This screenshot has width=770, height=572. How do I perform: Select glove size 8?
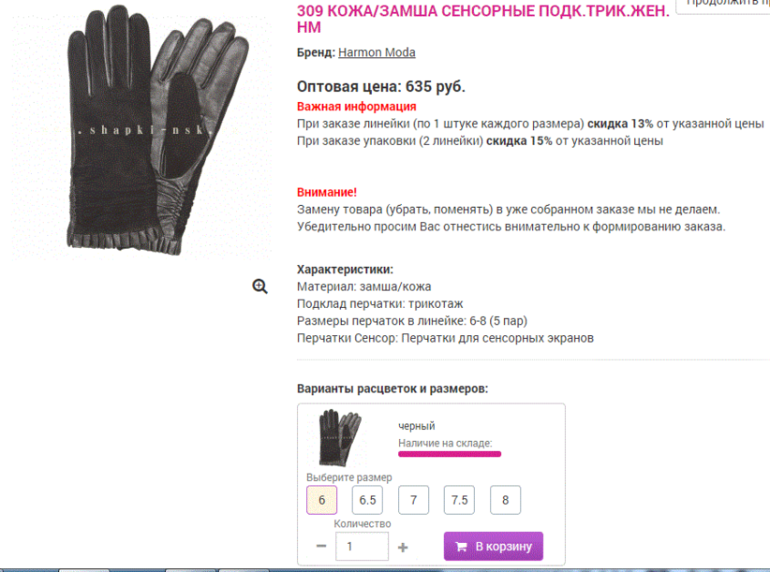(x=505, y=500)
